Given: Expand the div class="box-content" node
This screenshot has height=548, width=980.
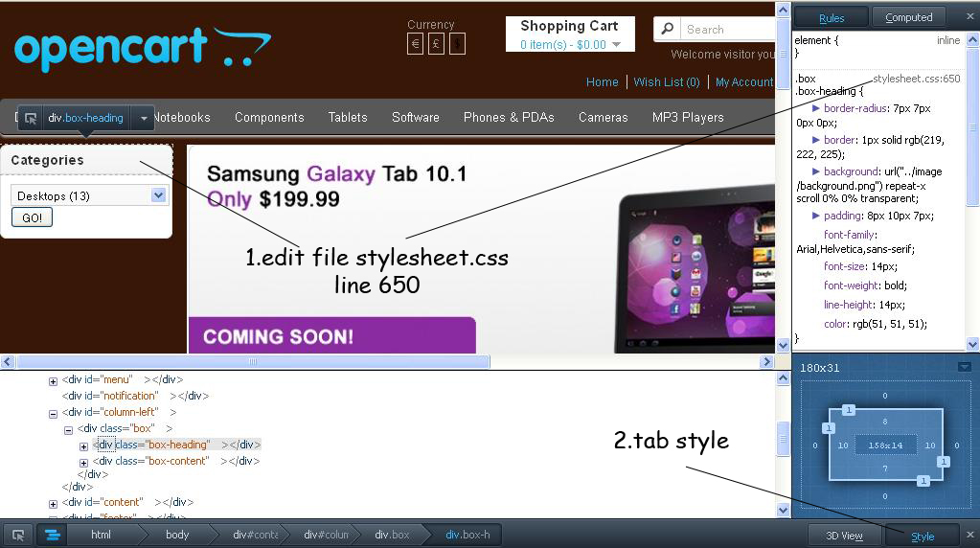Looking at the screenshot, I should tap(83, 463).
